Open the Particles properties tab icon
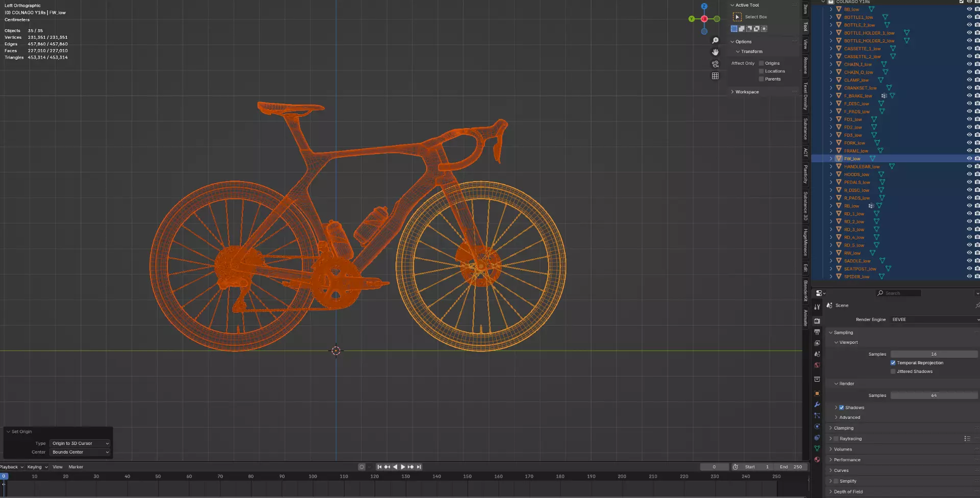The width and height of the screenshot is (980, 498). click(817, 415)
